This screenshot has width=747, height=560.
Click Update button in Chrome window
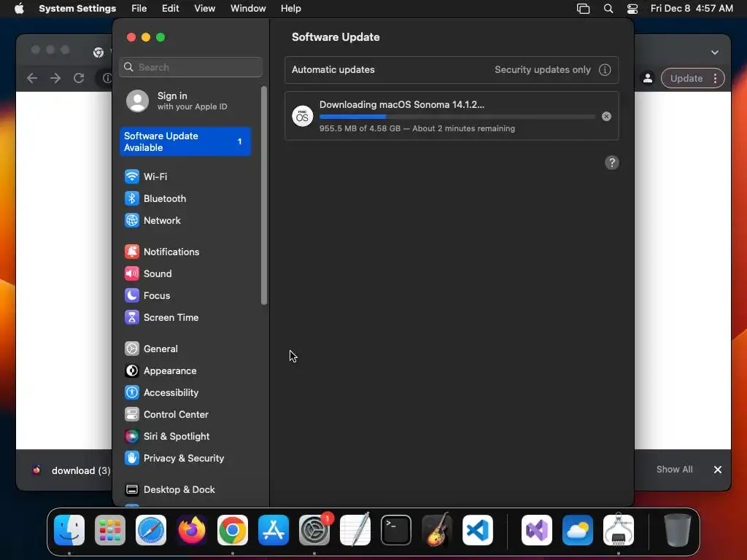686,79
